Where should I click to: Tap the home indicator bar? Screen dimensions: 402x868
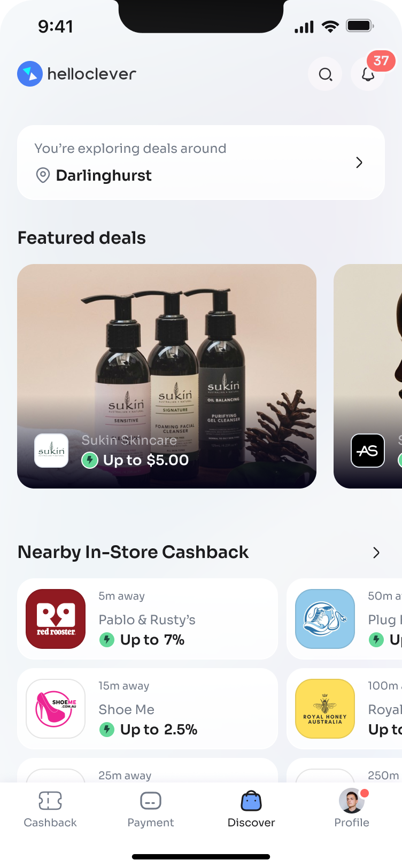(x=201, y=857)
